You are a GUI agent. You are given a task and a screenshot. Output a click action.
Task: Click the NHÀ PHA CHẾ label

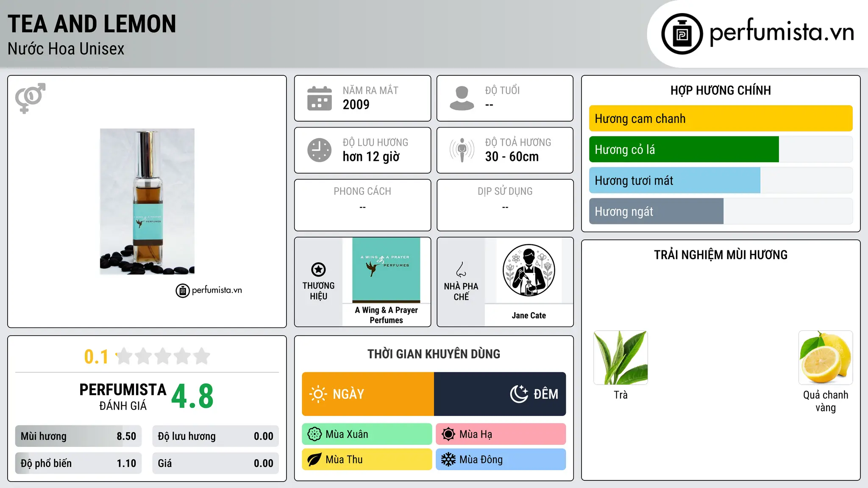click(461, 291)
